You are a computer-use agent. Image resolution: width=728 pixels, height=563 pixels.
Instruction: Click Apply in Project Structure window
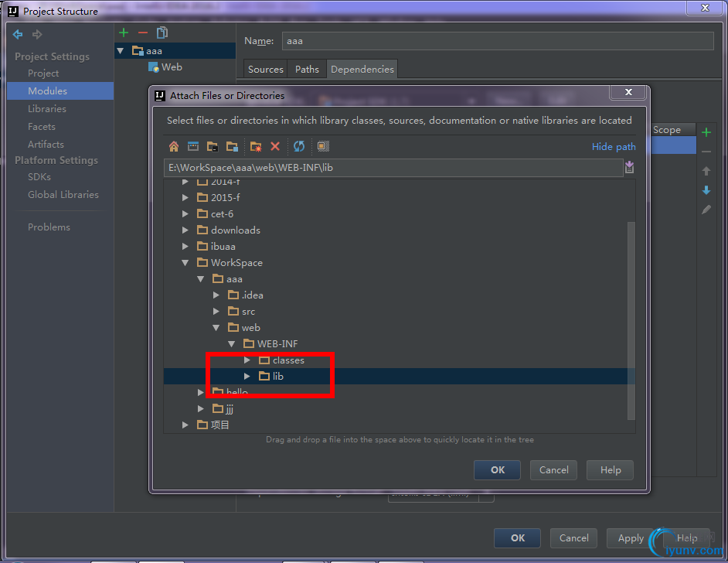click(x=631, y=538)
